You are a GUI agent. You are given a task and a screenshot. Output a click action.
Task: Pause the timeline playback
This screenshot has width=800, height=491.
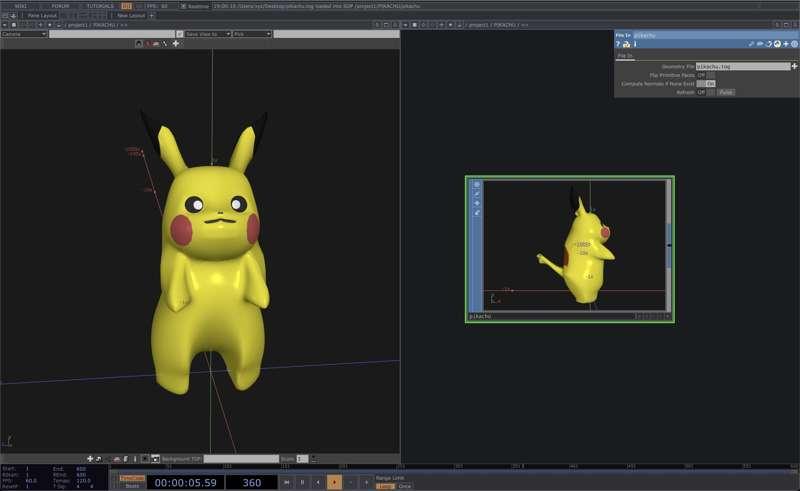pyautogui.click(x=302, y=482)
